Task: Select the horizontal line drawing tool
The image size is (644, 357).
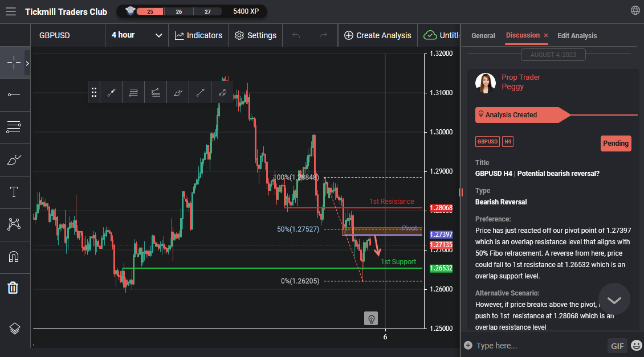Action: tap(14, 95)
